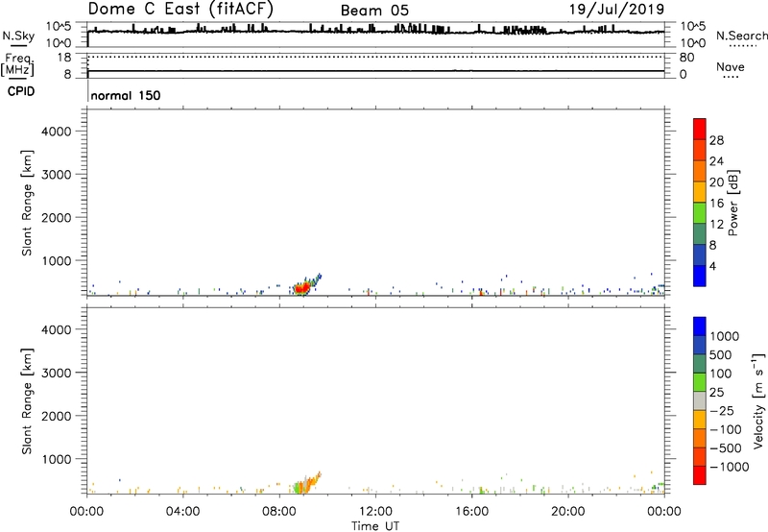Image resolution: width=768 pixels, height=532 pixels.
Task: Click the '20:00' time axis label
Action: pyautogui.click(x=568, y=512)
